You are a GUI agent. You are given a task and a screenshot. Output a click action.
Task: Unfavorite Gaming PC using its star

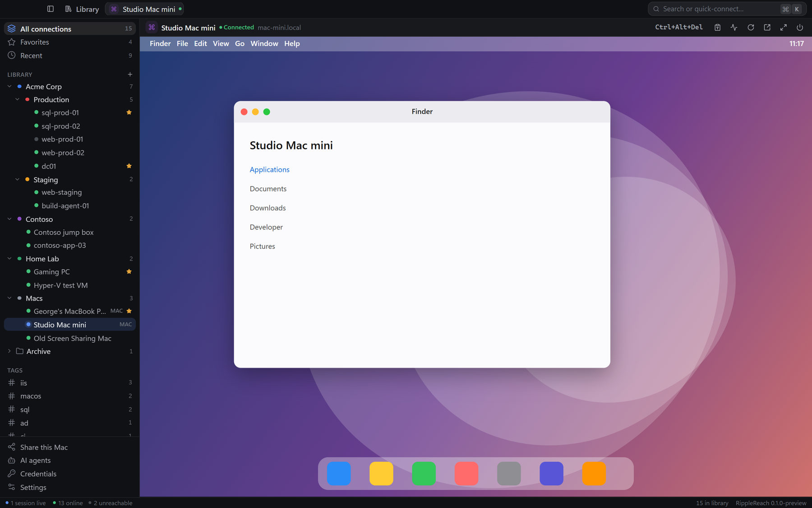click(x=129, y=272)
